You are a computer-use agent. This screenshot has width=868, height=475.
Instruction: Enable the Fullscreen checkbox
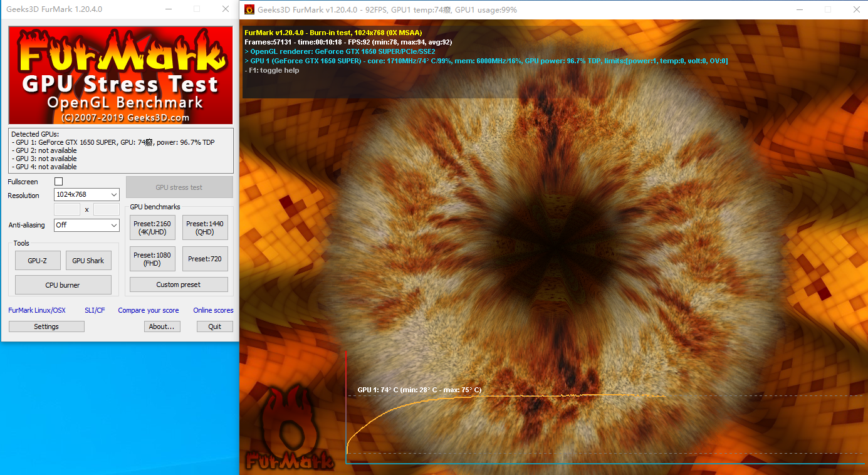[x=59, y=182]
